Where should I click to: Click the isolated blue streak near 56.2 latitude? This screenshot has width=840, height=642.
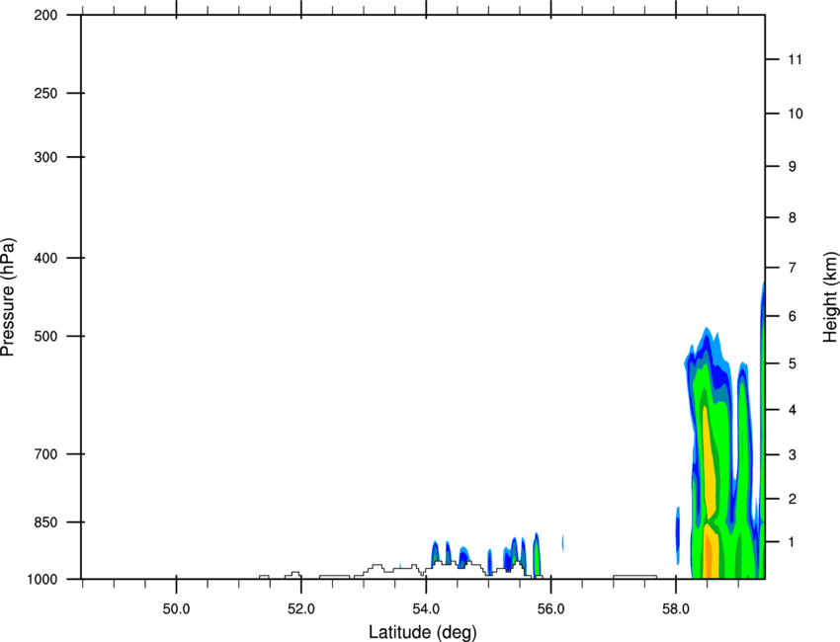point(562,543)
